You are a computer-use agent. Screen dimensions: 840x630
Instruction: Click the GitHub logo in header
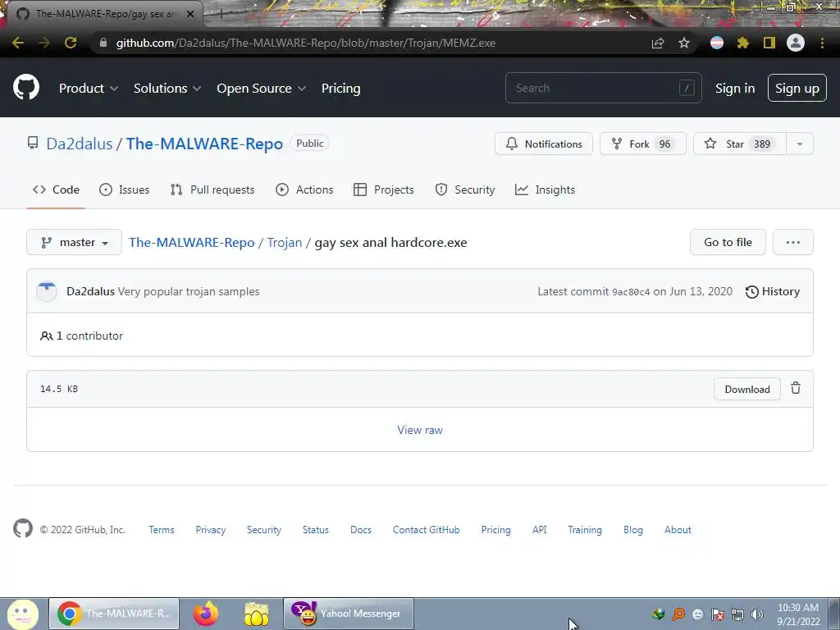coord(25,88)
